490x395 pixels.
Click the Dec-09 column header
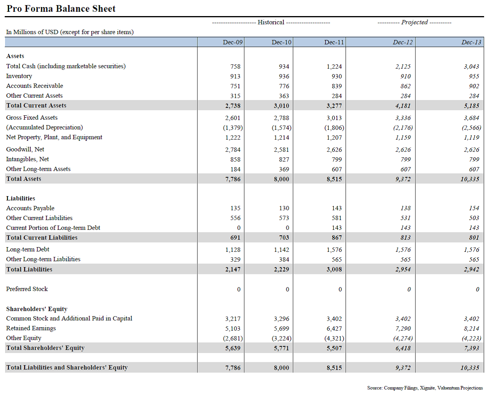tap(233, 42)
